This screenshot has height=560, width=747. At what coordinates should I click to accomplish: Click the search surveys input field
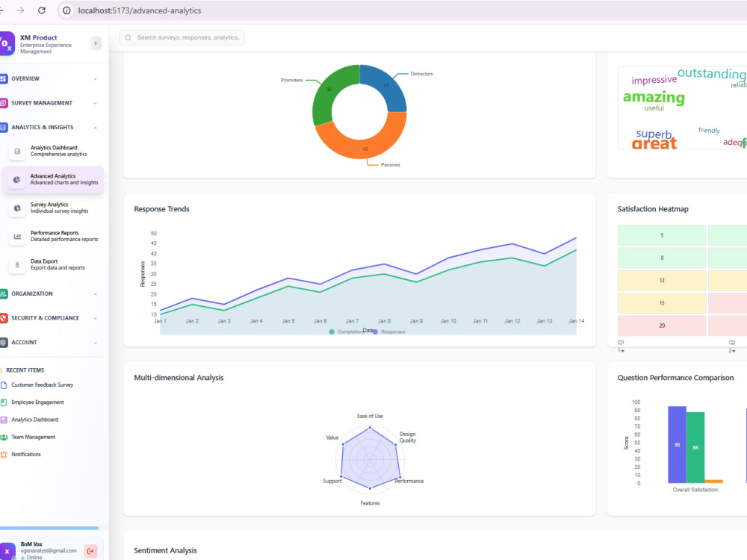click(x=182, y=37)
